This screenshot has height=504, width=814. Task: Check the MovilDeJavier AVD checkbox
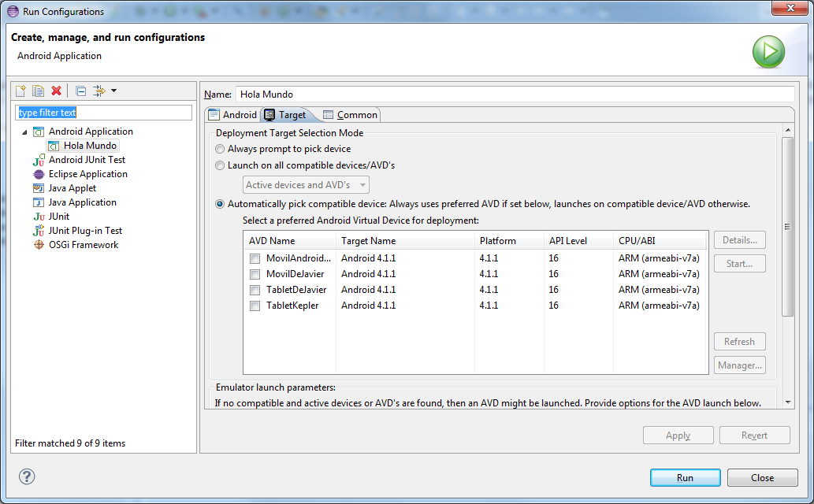click(x=255, y=274)
